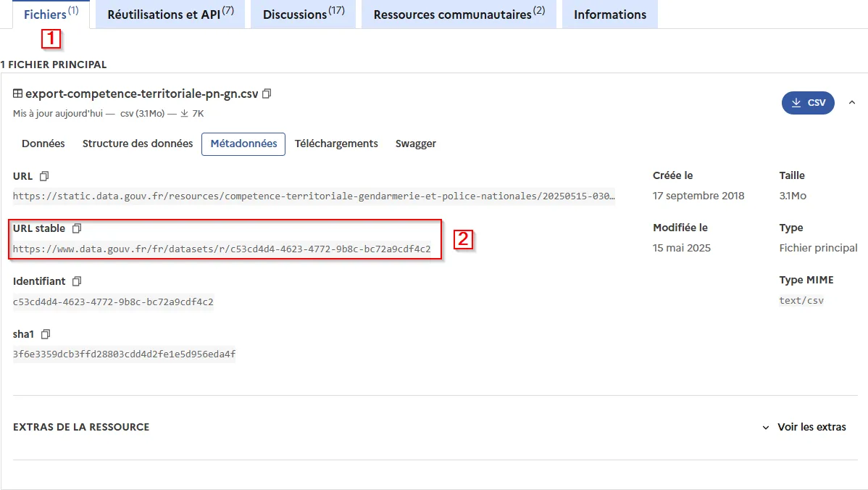This screenshot has width=868, height=490.
Task: Select the sha1 hash 3f6e3359 value
Action: [x=124, y=354]
